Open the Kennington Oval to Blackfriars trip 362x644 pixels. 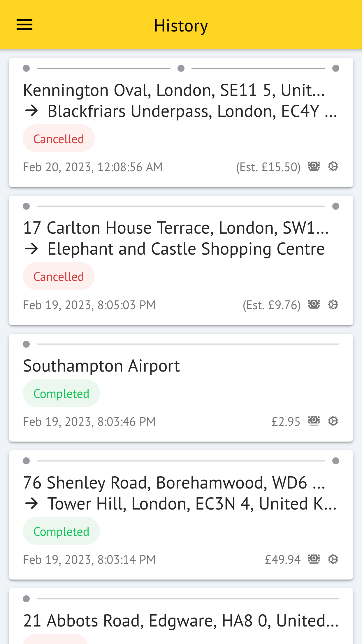181,101
